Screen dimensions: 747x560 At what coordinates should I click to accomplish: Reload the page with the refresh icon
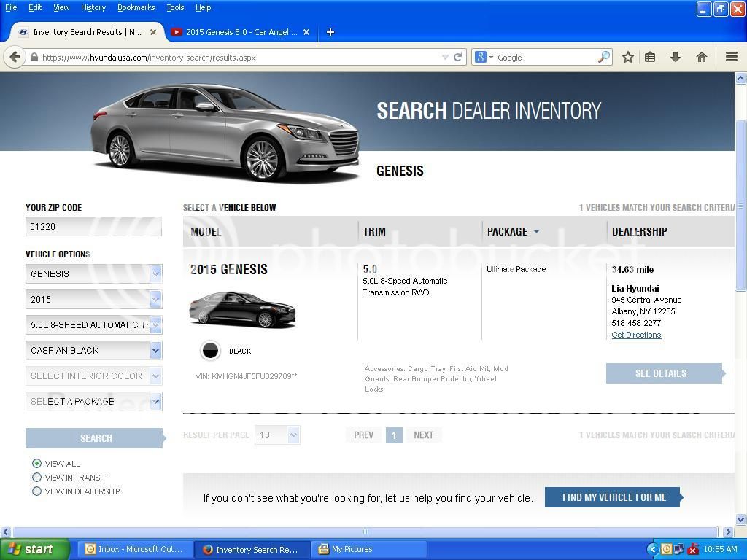pyautogui.click(x=458, y=57)
